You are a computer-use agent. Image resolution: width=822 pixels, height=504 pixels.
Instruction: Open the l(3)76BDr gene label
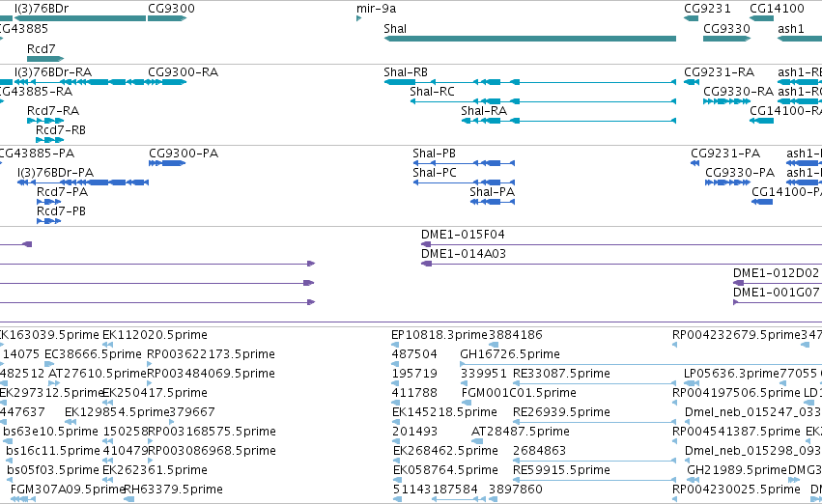click(42, 9)
